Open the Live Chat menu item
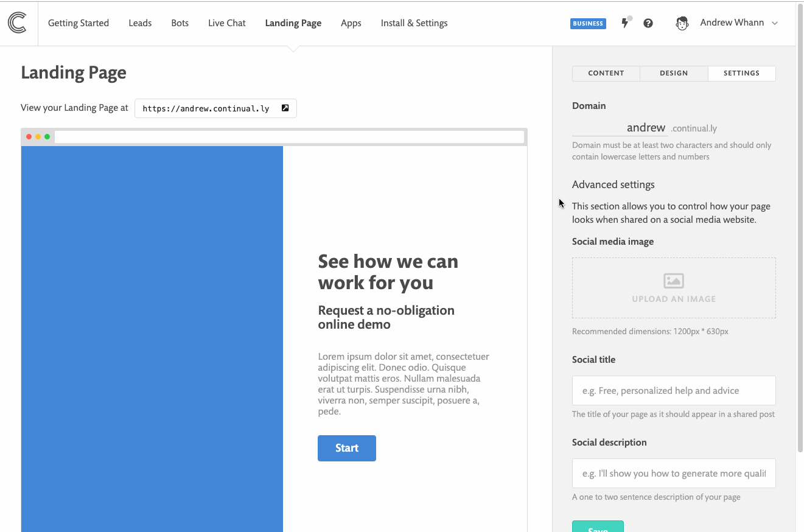This screenshot has width=804, height=532. click(226, 23)
